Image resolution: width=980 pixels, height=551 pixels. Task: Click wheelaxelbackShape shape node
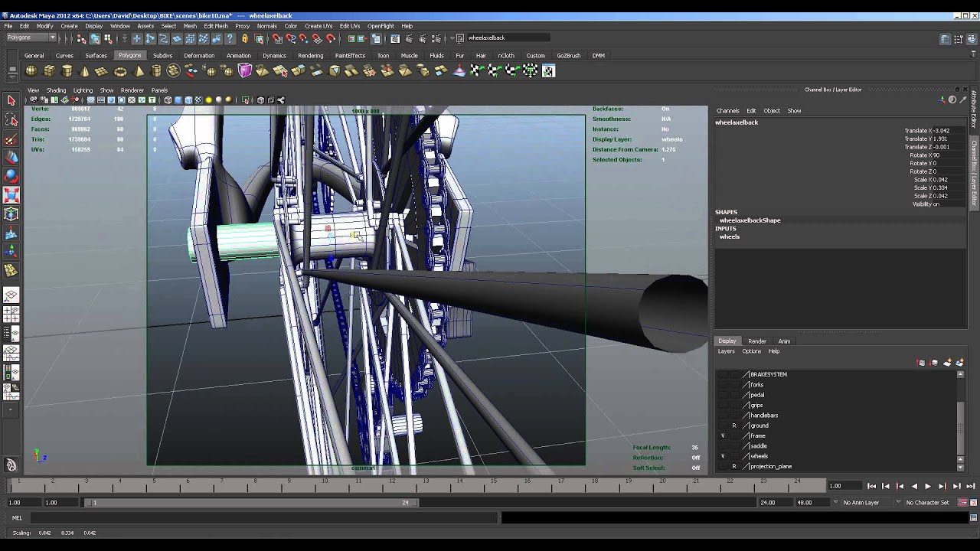click(x=750, y=220)
